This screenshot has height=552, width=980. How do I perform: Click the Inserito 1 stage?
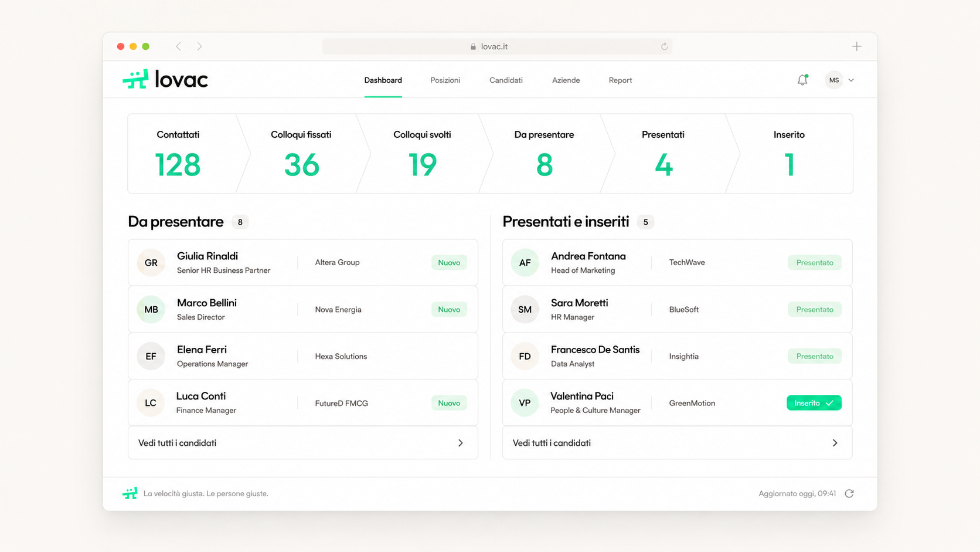(790, 154)
